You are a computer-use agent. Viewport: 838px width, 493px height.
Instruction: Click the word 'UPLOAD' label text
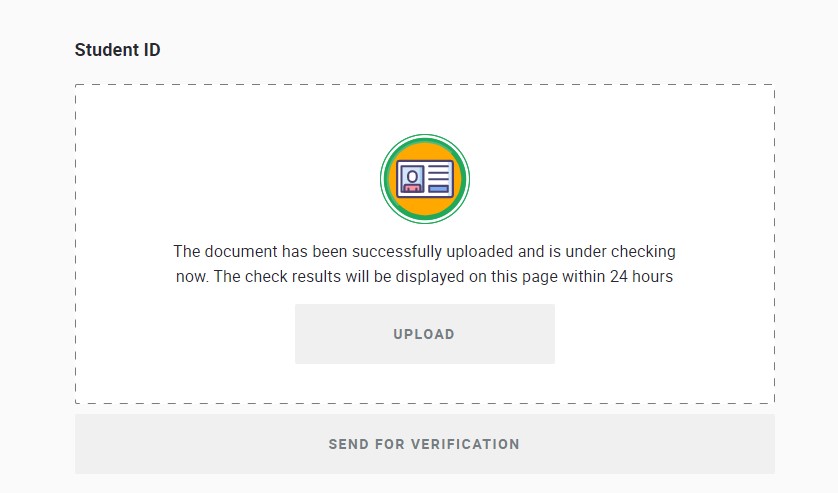point(424,334)
